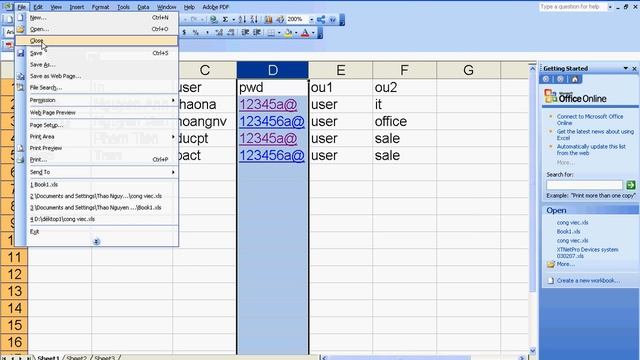The width and height of the screenshot is (640, 360).
Task: Open the Tools menu
Action: click(123, 7)
